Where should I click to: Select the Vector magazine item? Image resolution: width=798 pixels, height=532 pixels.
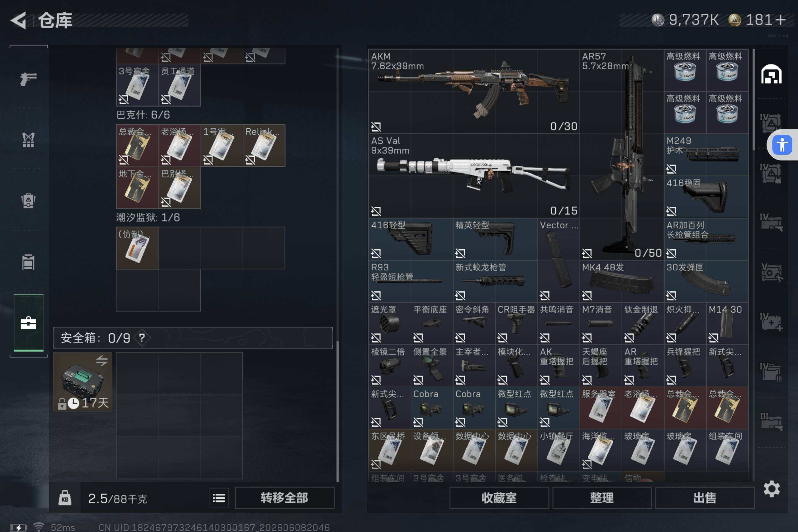[559, 260]
